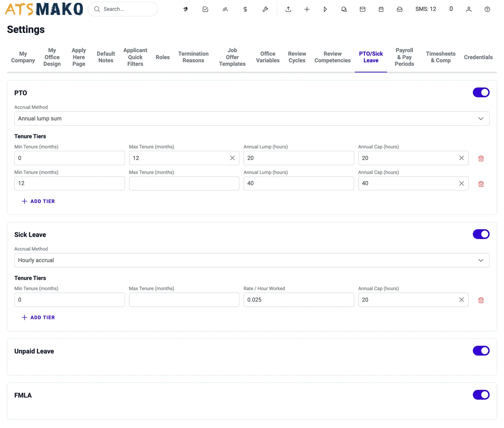Toggle the FMLA switch
The image size is (504, 428).
pos(481,395)
